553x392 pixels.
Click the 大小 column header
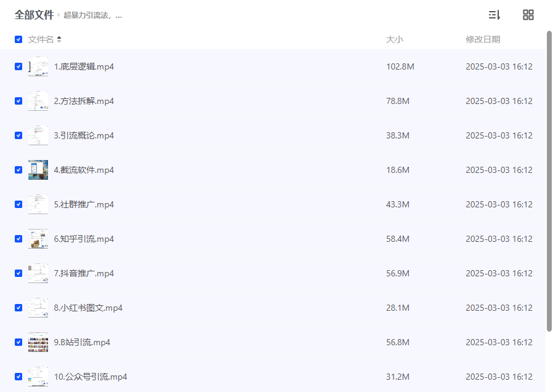click(394, 39)
